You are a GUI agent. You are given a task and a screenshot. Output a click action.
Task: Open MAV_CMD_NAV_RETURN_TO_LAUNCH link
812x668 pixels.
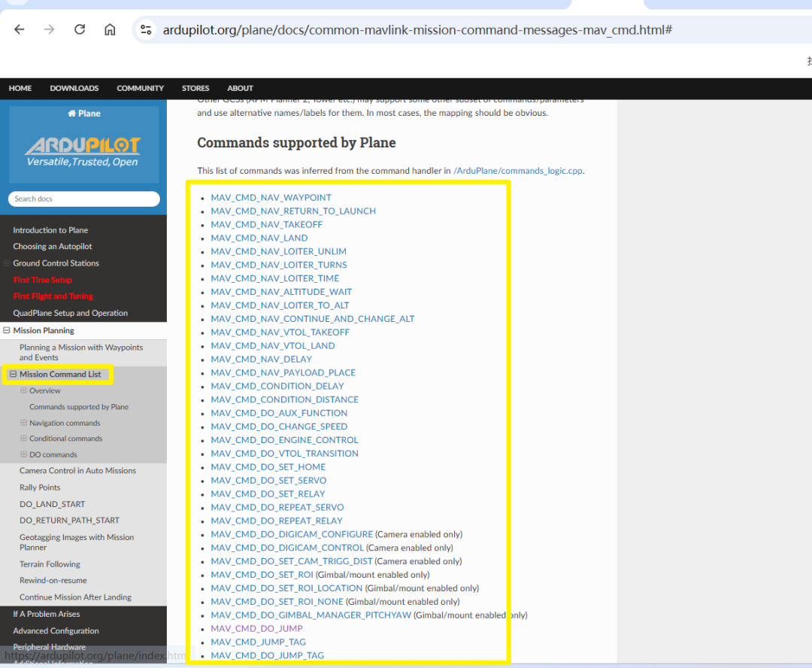[293, 211]
